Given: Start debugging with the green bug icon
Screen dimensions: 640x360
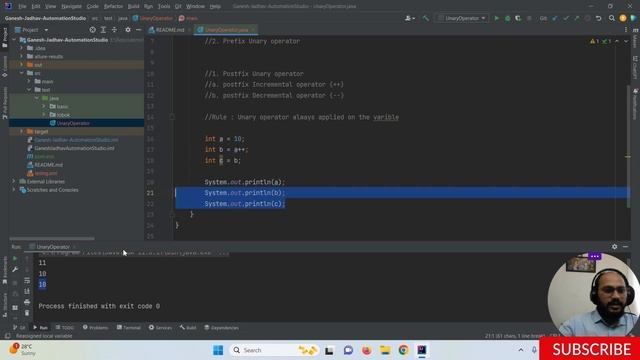Looking at the screenshot, I should pos(507,18).
